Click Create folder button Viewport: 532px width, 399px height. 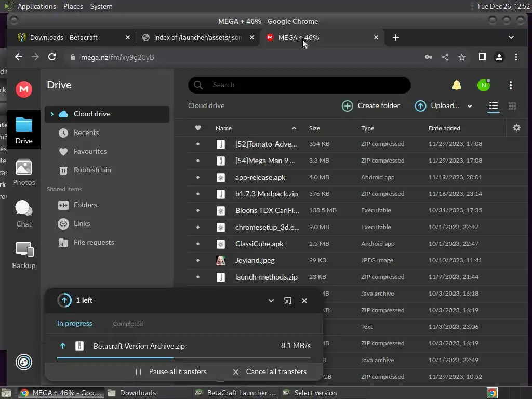click(x=370, y=106)
